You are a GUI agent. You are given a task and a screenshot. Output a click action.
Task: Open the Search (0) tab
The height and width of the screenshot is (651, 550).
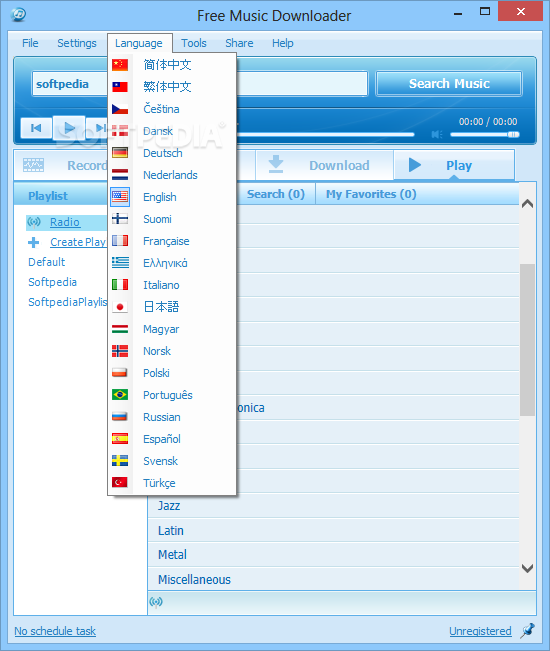276,194
